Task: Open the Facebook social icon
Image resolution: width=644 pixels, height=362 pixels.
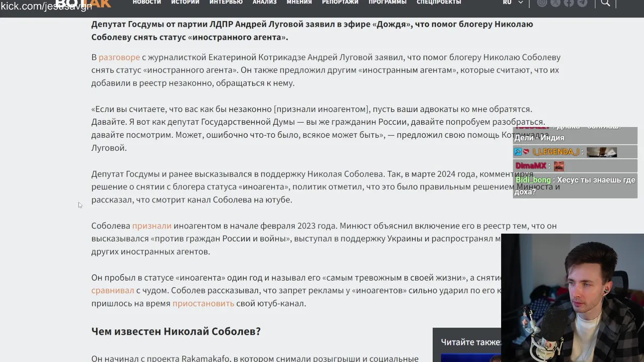Action: (569, 3)
